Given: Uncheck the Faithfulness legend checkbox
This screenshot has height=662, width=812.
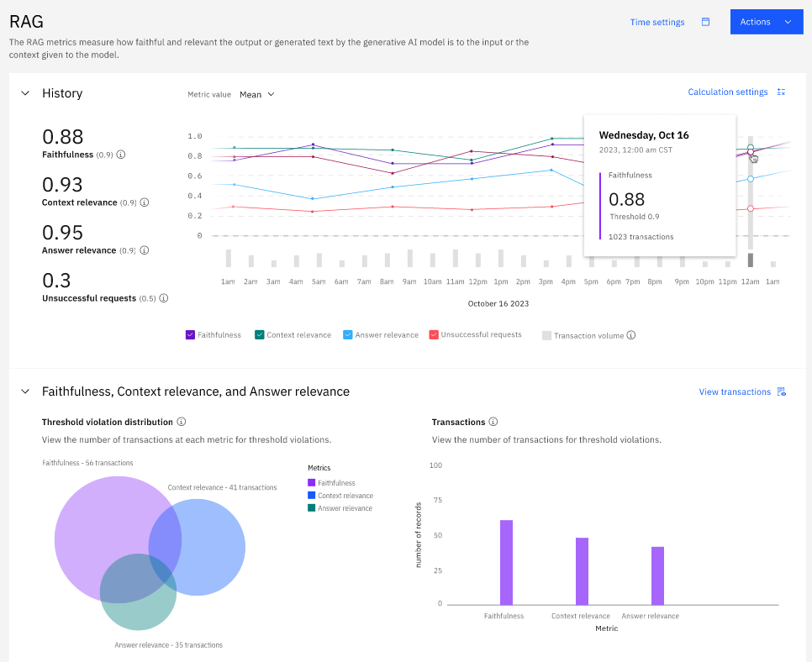Looking at the screenshot, I should 190,335.
